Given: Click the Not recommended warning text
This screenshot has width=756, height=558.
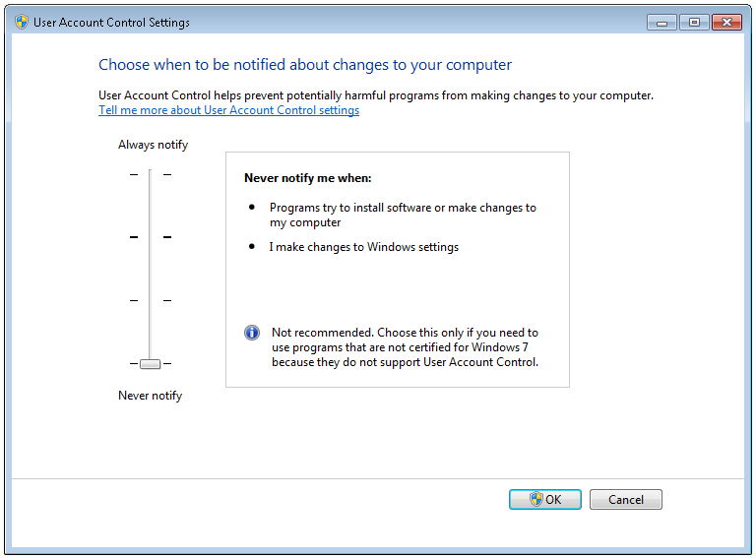Looking at the screenshot, I should point(405,347).
